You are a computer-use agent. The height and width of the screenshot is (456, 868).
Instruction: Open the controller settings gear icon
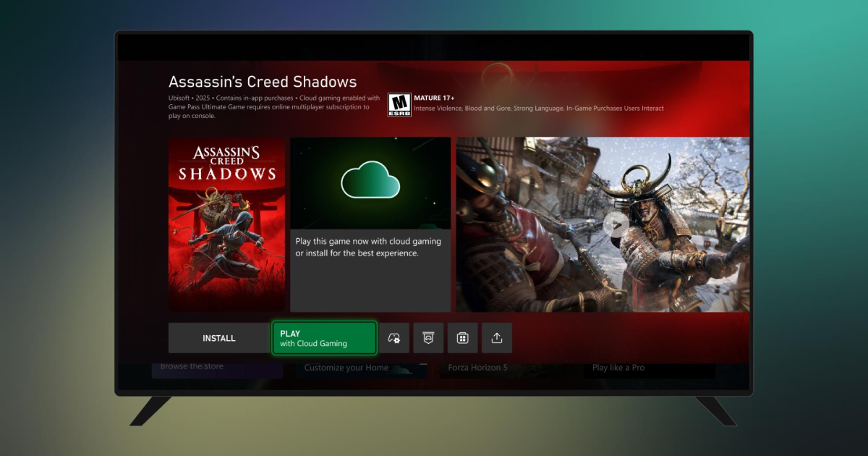click(x=394, y=338)
